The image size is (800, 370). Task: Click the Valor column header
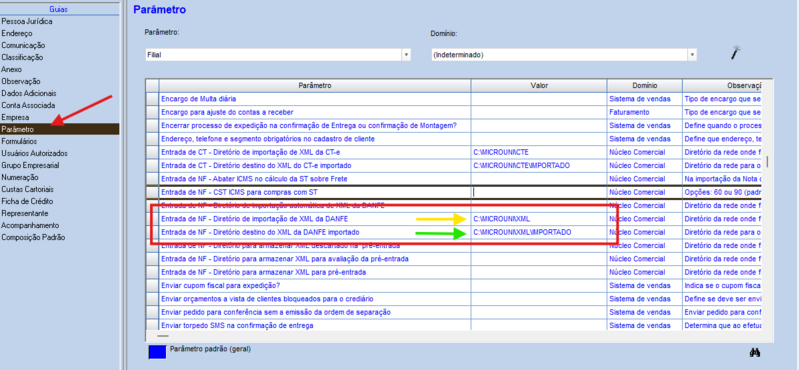point(539,86)
